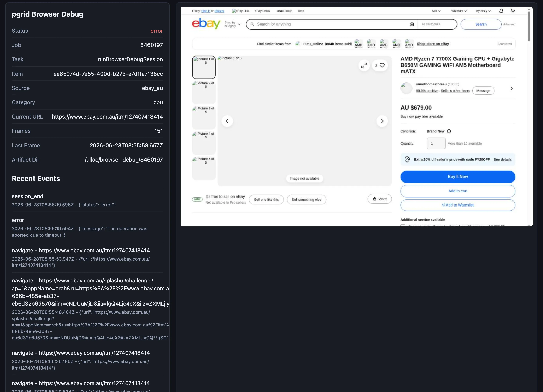Click the runBrowserDebugSession task value
This screenshot has height=392, width=543.
tap(130, 59)
